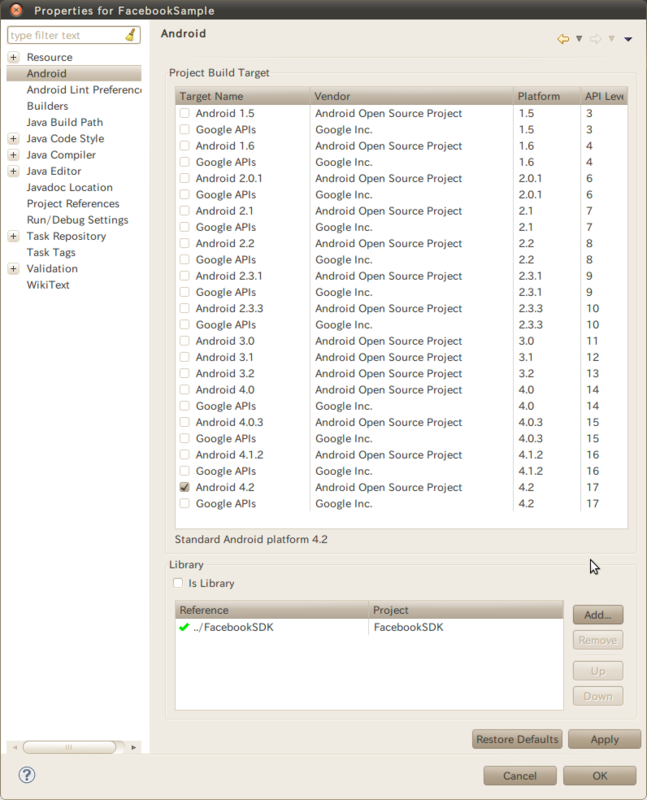Image resolution: width=647 pixels, height=800 pixels.
Task: Open the help question mark icon
Action: [x=27, y=775]
